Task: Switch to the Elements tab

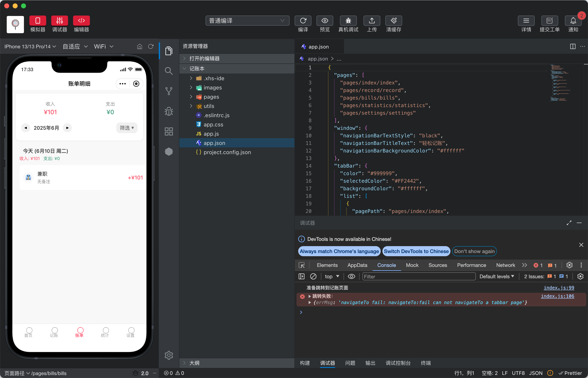Action: pos(327,265)
